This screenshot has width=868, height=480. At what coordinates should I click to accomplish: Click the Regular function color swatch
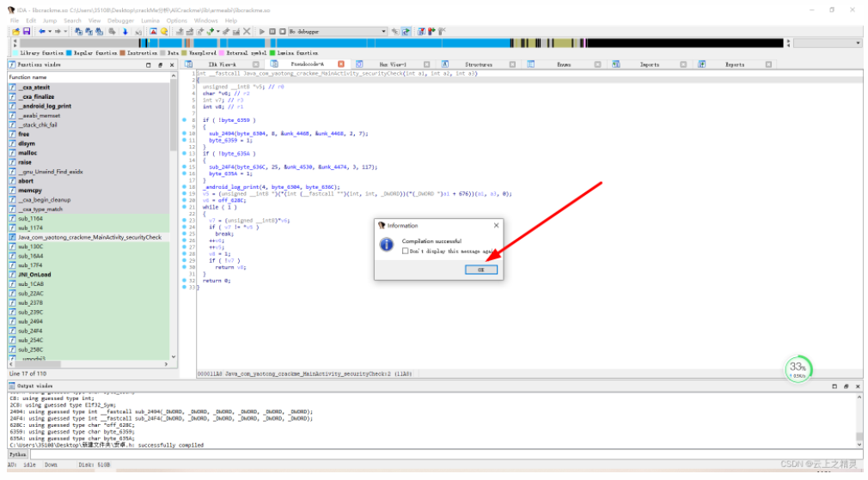tap(69, 53)
